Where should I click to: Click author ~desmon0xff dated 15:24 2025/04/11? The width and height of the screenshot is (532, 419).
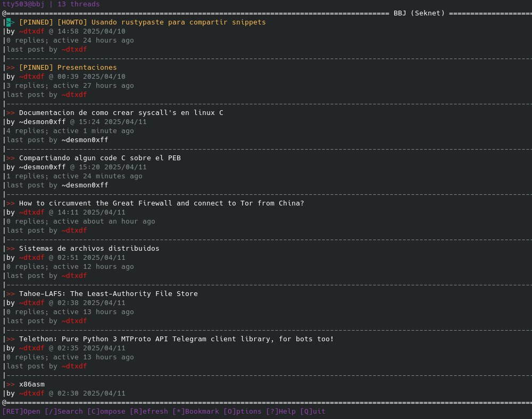point(43,121)
